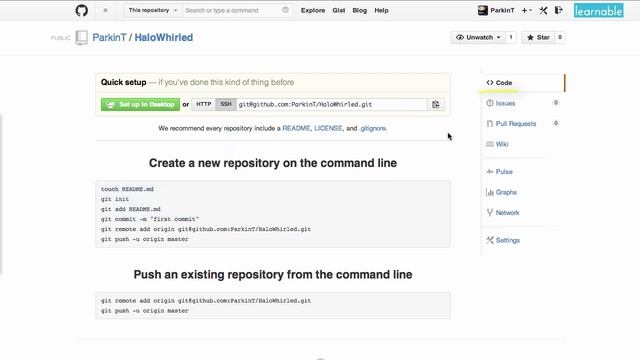The image size is (640, 360).
Task: Click the sign out icon
Action: (558, 11)
